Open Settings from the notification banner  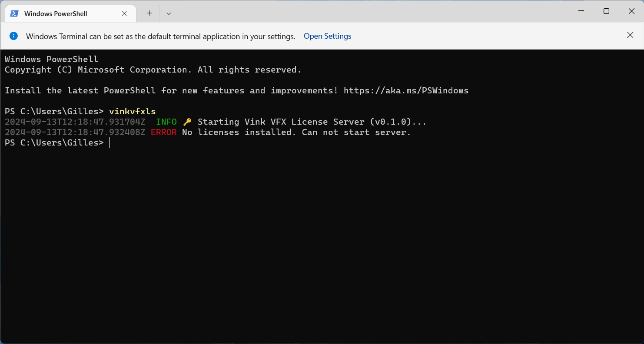pos(327,36)
